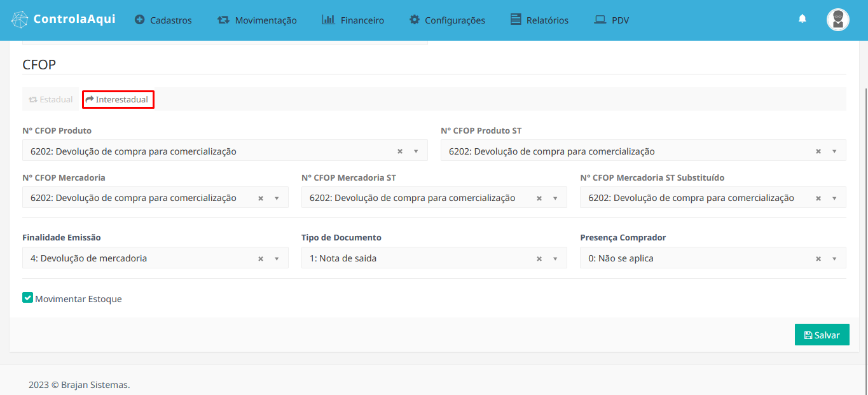The height and width of the screenshot is (395, 868).
Task: Toggle the Movimentar Estoque checkbox
Action: (27, 298)
